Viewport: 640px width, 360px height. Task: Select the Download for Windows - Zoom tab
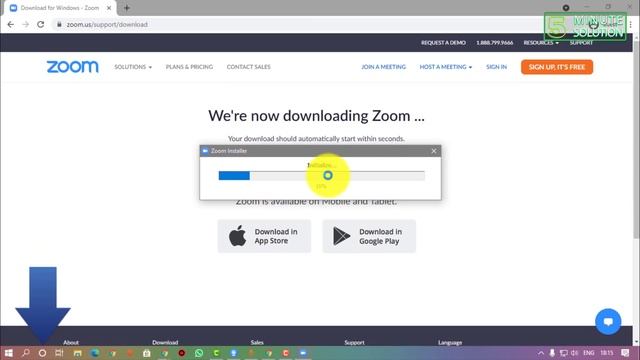tap(60, 8)
